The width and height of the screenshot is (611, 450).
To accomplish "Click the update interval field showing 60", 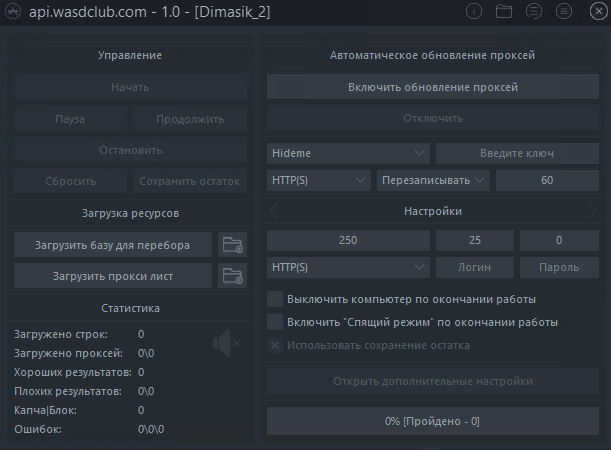I will click(x=547, y=180).
